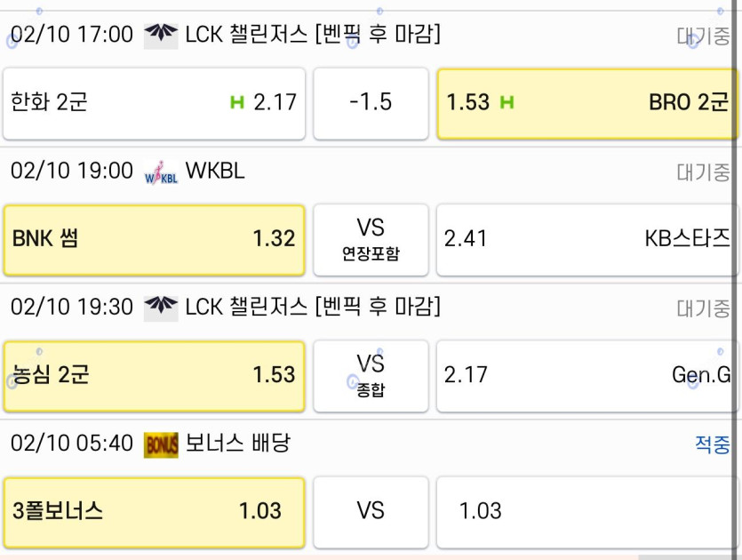Click the BONUS badge icon
This screenshot has height=560, width=742.
click(161, 444)
